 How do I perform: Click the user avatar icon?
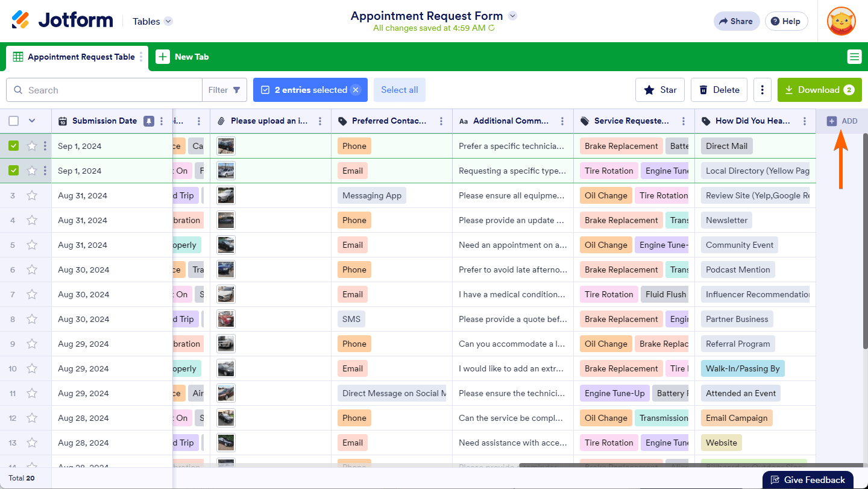(841, 21)
